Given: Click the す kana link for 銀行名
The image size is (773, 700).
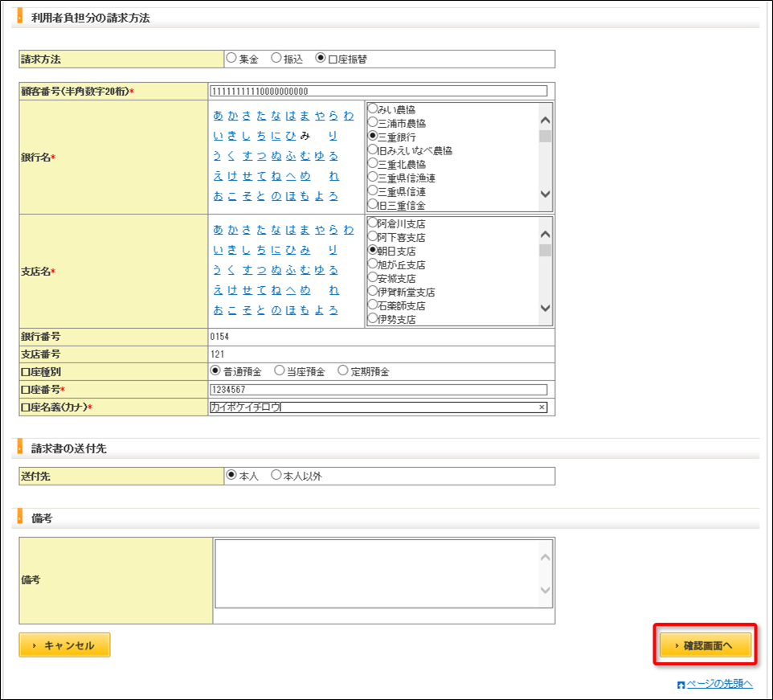Looking at the screenshot, I should 247,156.
